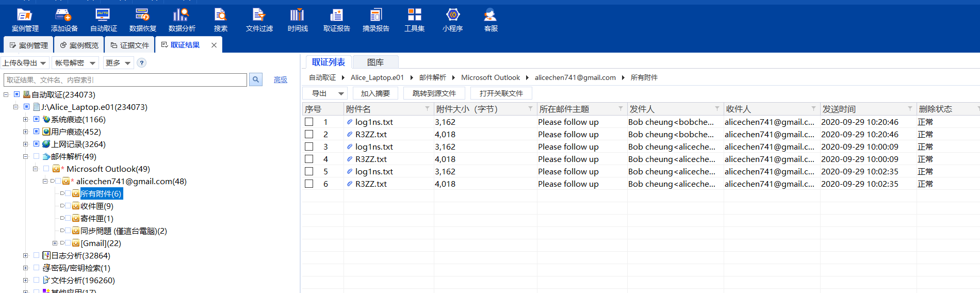The image size is (980, 293).
Task: Open the 更多 dropdown
Action: [x=118, y=63]
